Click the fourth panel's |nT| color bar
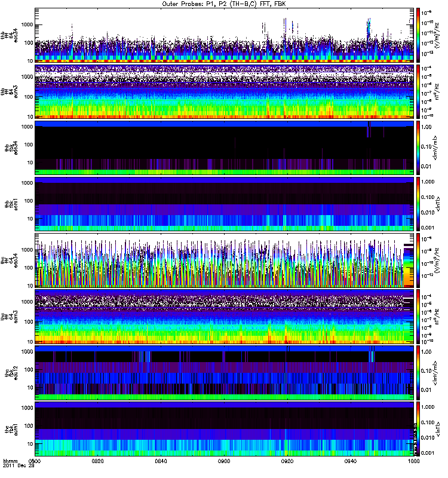 tap(418, 204)
